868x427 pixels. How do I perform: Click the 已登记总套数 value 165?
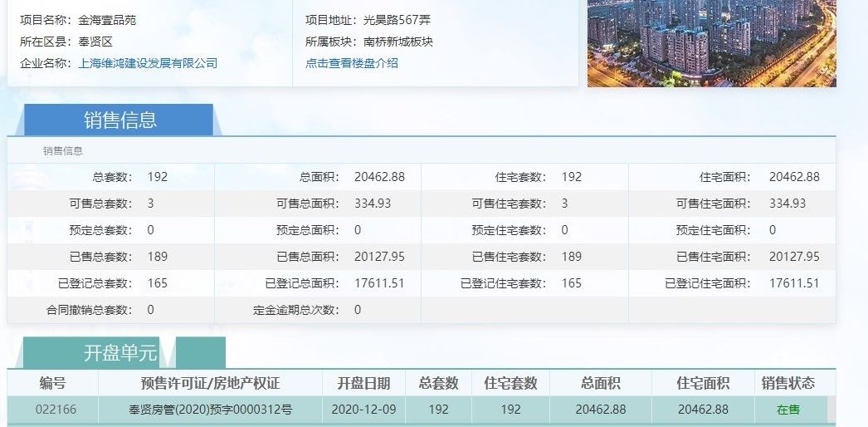click(x=158, y=283)
